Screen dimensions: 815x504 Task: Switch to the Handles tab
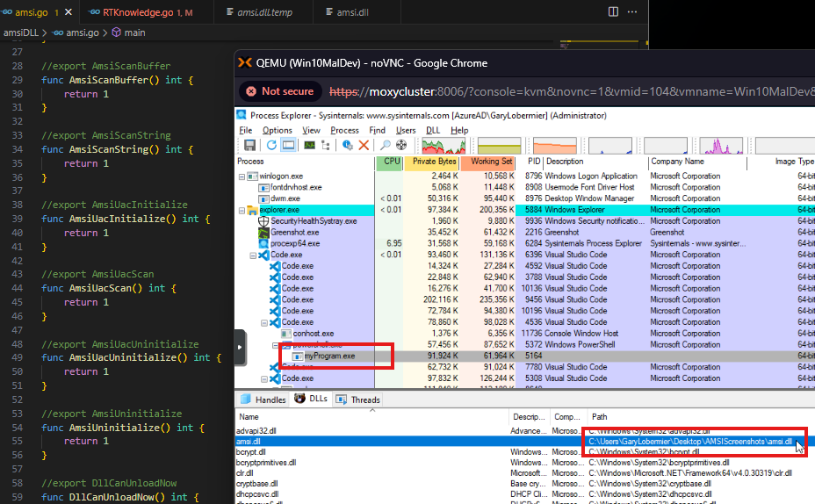[x=263, y=400]
